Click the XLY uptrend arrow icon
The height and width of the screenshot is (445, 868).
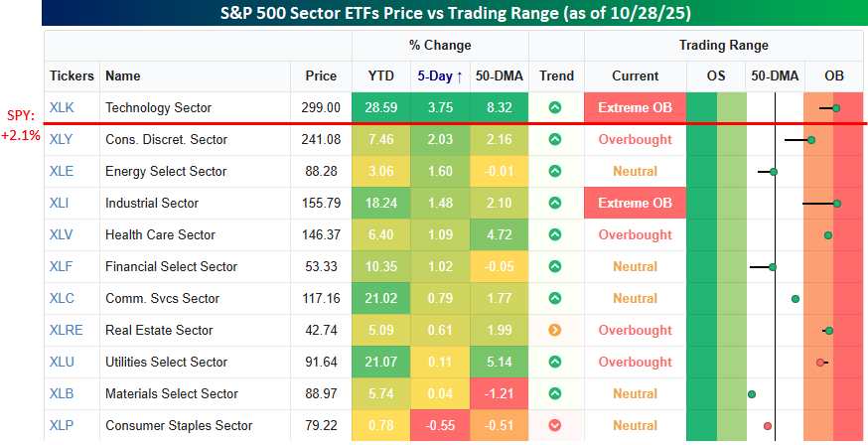pyautogui.click(x=555, y=139)
